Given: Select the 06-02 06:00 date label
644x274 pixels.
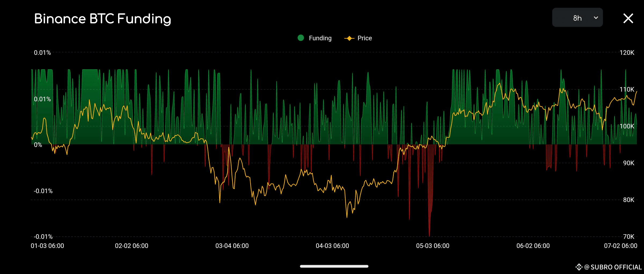Looking at the screenshot, I should [533, 246].
